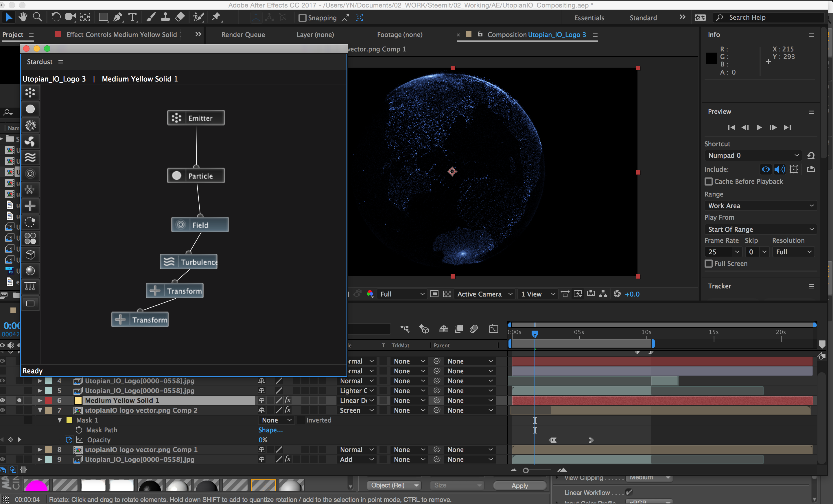Select the Emitter node in graph

point(196,118)
